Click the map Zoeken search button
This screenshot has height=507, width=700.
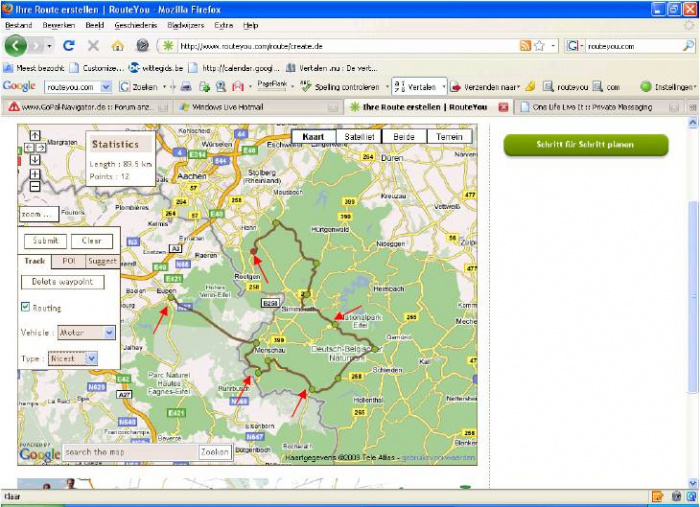215,452
